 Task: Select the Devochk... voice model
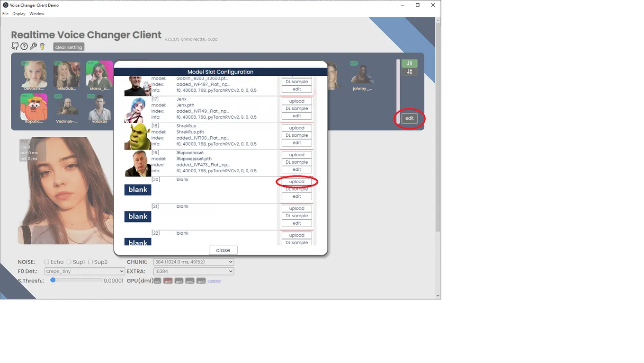[34, 76]
